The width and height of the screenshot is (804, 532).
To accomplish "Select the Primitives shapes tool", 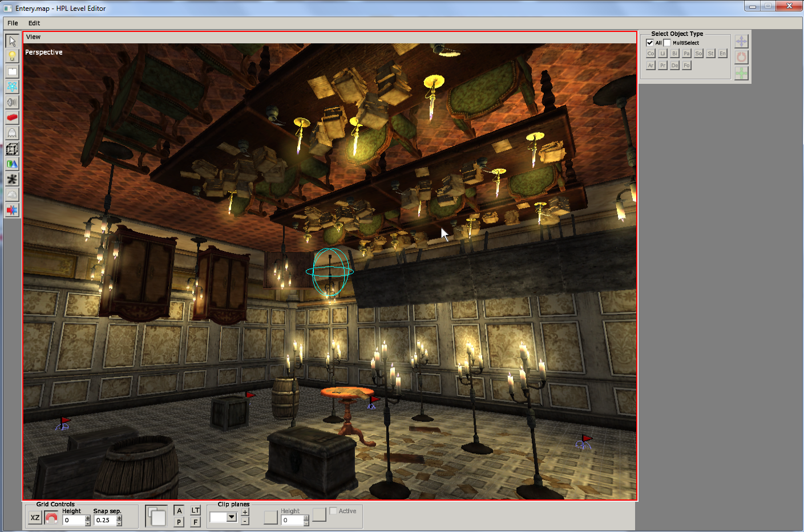I will [x=12, y=164].
